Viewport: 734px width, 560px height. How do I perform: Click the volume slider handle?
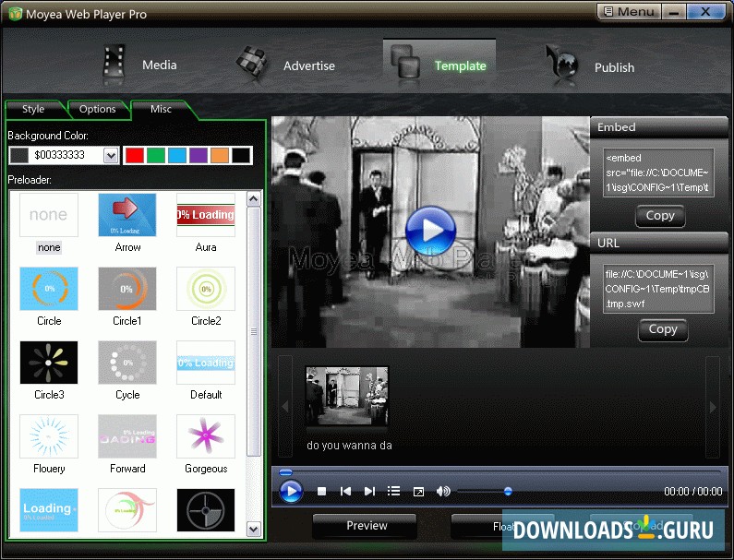[508, 491]
